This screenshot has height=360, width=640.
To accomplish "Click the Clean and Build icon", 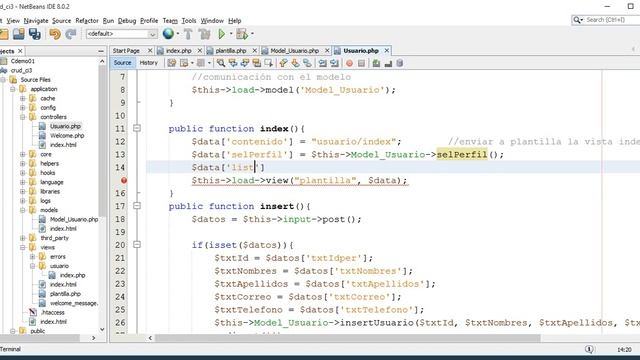I will (x=205, y=34).
